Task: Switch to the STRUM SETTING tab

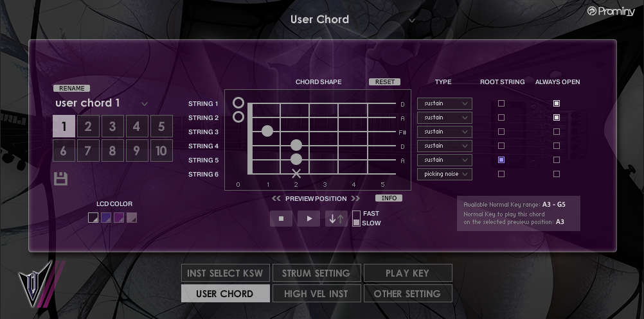Action: (316, 273)
